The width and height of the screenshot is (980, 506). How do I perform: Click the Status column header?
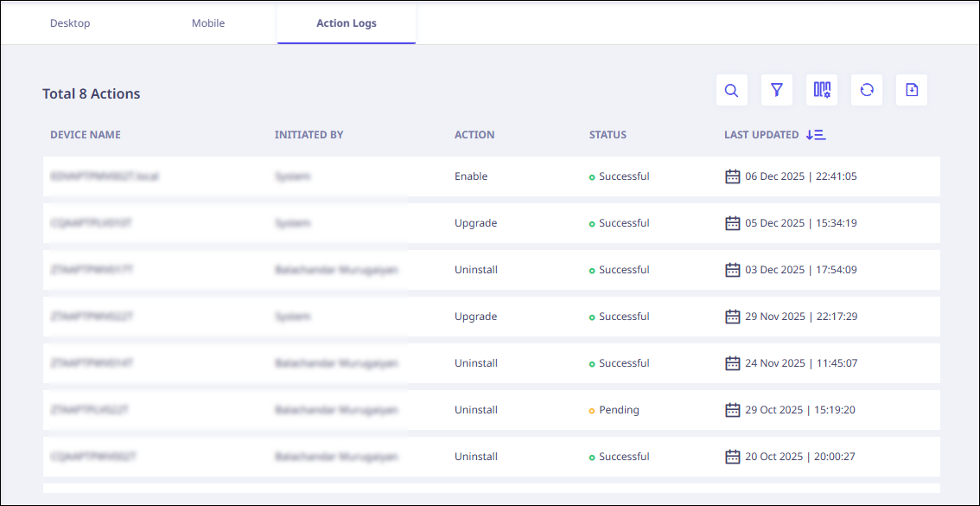608,135
